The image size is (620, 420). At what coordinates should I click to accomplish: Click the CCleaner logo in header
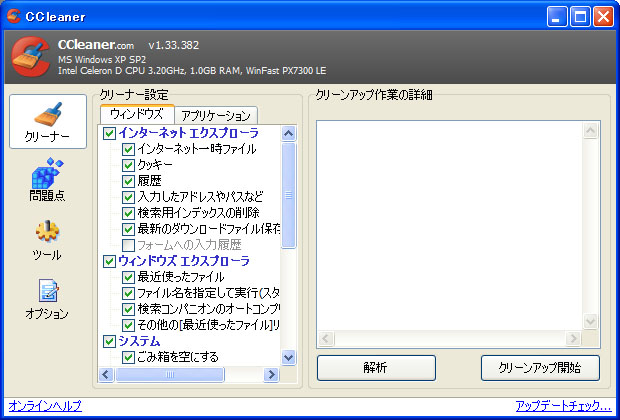[30, 56]
